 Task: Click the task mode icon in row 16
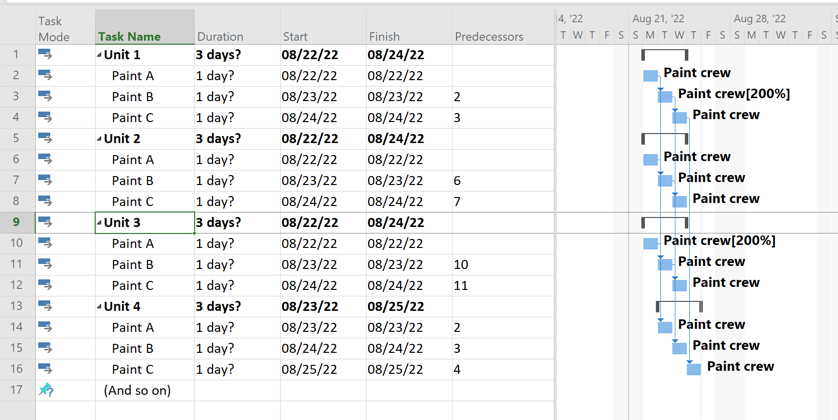[45, 369]
